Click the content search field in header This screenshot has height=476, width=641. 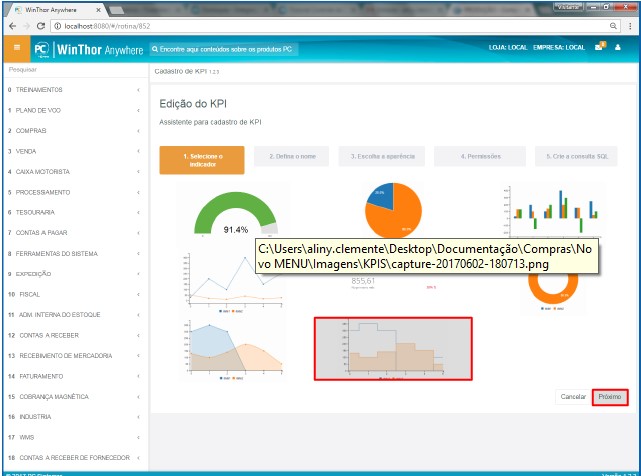[x=224, y=49]
